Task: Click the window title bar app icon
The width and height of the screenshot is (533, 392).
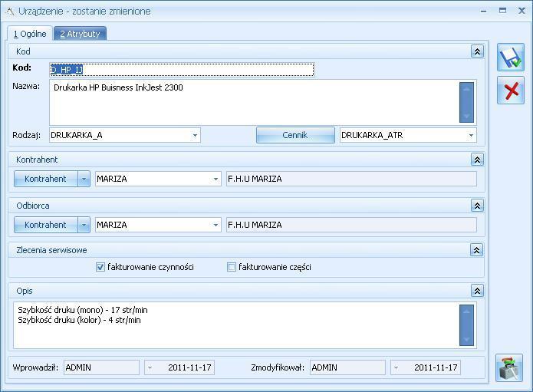Action: pyautogui.click(x=11, y=12)
